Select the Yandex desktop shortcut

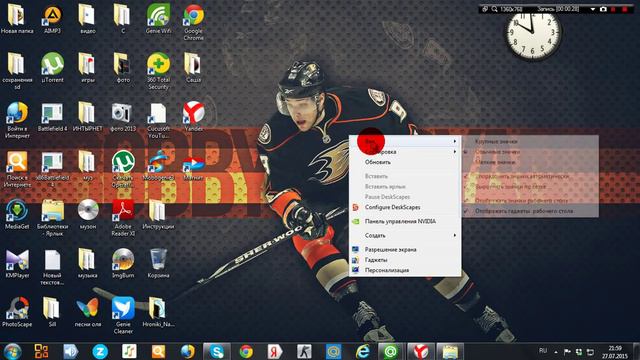pos(193,116)
